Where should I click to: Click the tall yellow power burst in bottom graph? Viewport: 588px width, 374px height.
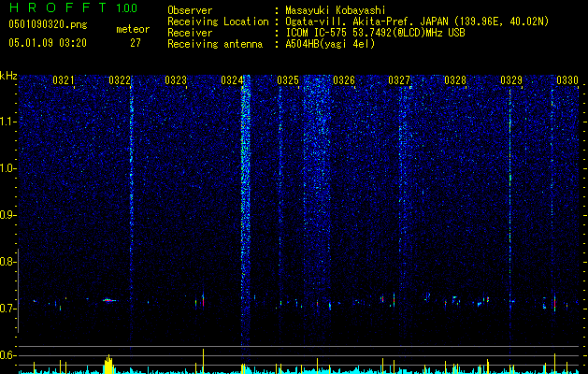(x=108, y=366)
